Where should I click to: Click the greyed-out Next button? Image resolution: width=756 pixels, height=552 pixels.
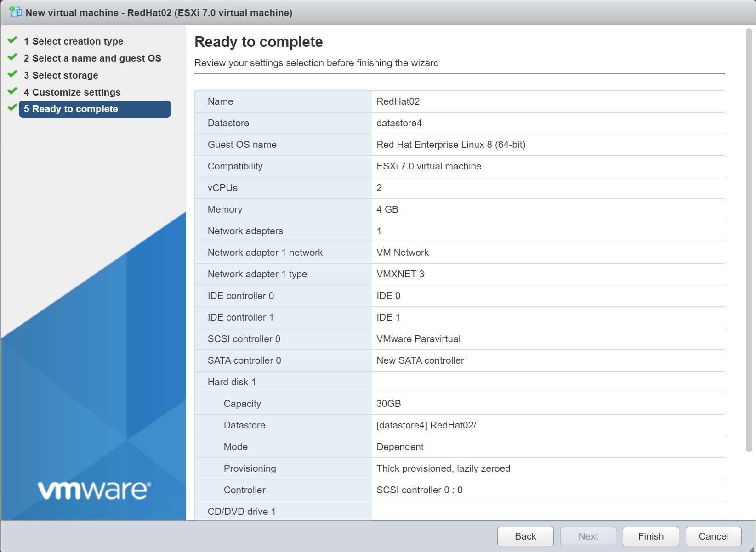(588, 536)
